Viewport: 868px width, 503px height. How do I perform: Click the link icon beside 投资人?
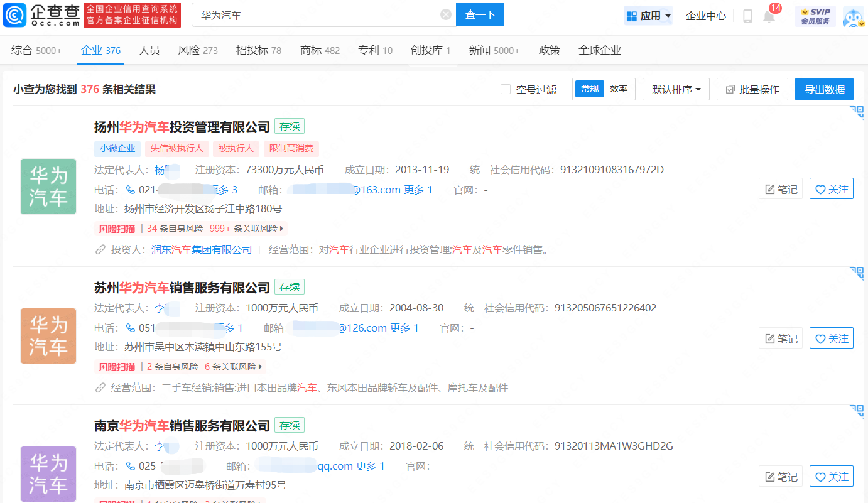point(100,250)
